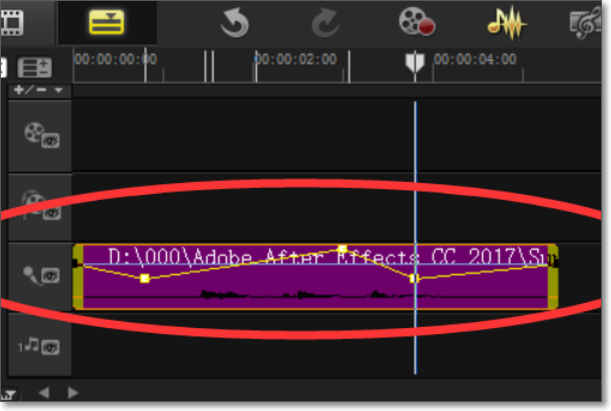Open the Sound Mixer waveform icon
611x411 pixels.
(507, 23)
